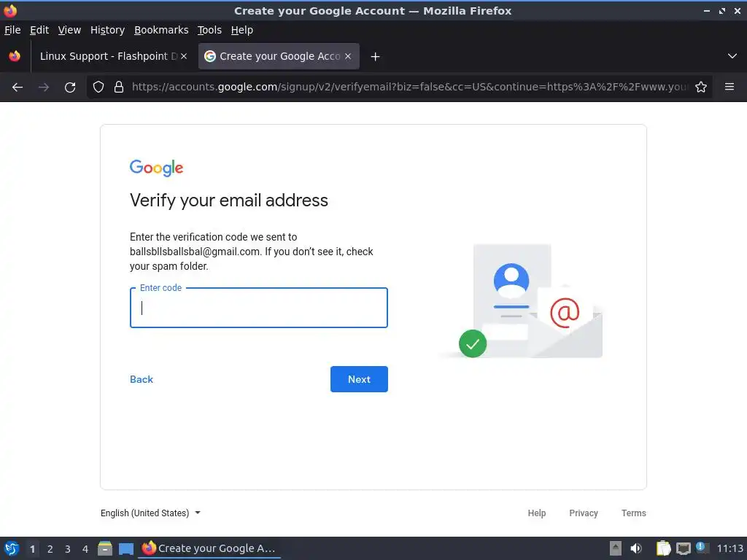This screenshot has width=747, height=560.
Task: Click the forward navigation arrow
Action: 43,87
